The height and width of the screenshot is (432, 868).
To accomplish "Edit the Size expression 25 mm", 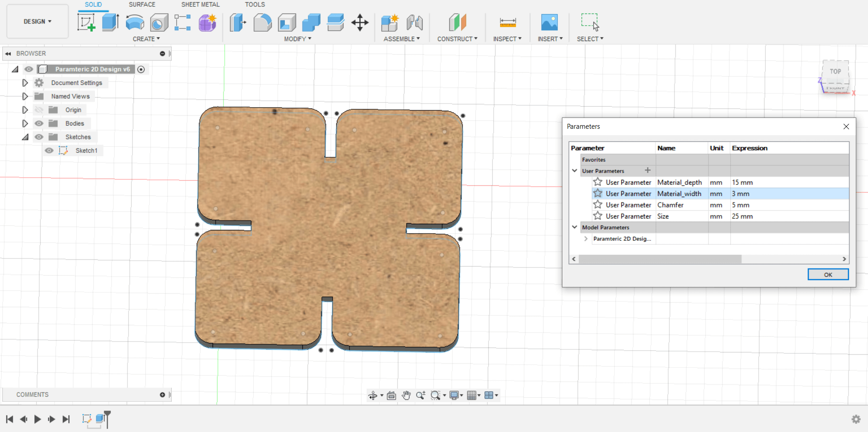I will coord(742,216).
